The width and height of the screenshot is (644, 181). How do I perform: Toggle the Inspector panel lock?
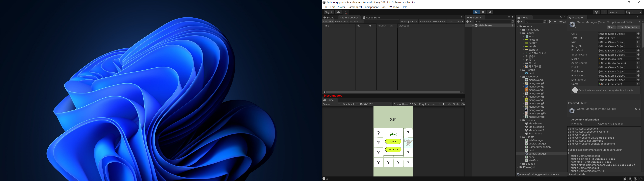tap(637, 17)
